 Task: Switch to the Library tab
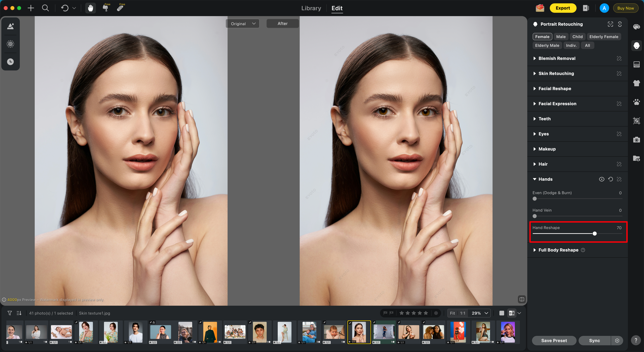pos(311,8)
